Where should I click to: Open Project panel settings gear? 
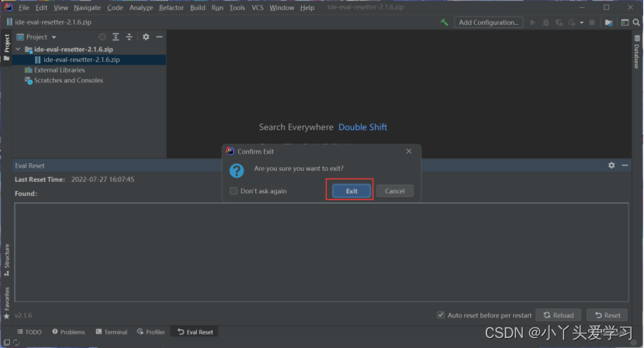(x=146, y=37)
